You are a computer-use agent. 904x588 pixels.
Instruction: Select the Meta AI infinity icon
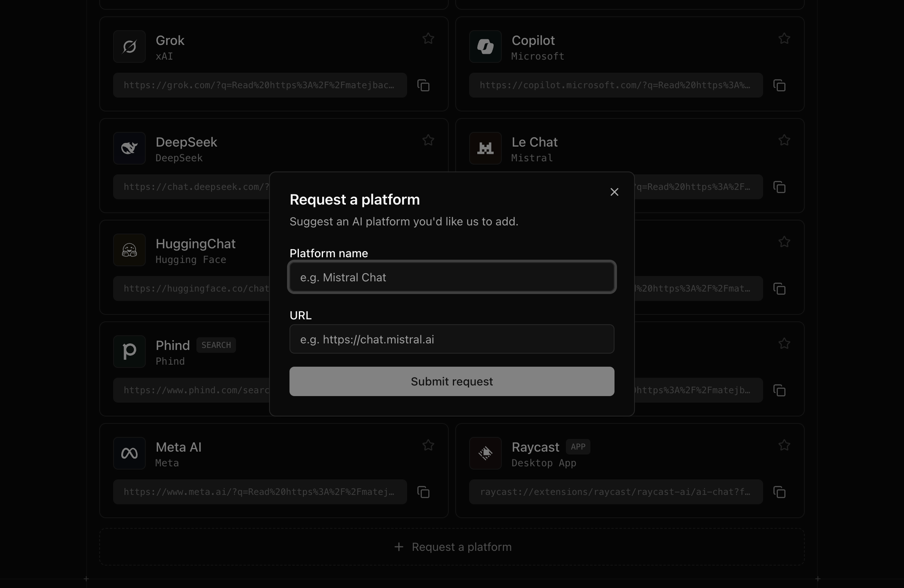click(x=129, y=453)
